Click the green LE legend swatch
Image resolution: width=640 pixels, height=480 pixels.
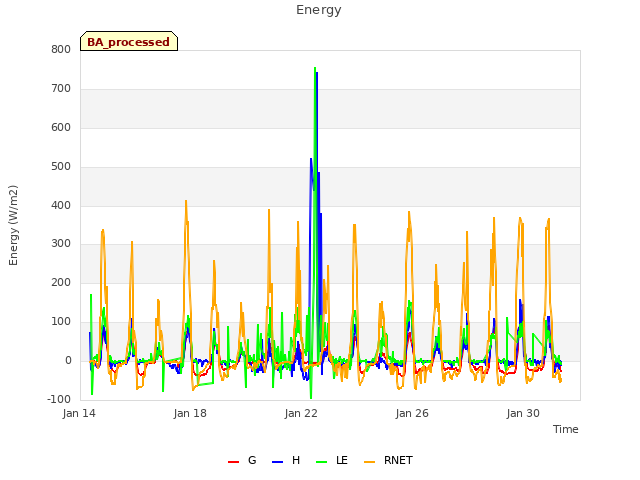[321, 462]
